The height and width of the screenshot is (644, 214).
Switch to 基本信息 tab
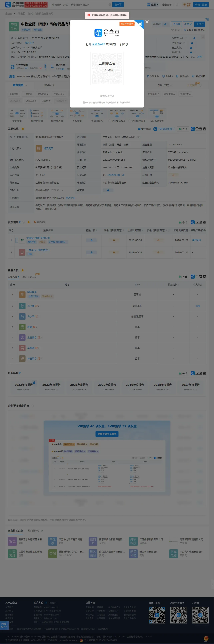coord(20,85)
